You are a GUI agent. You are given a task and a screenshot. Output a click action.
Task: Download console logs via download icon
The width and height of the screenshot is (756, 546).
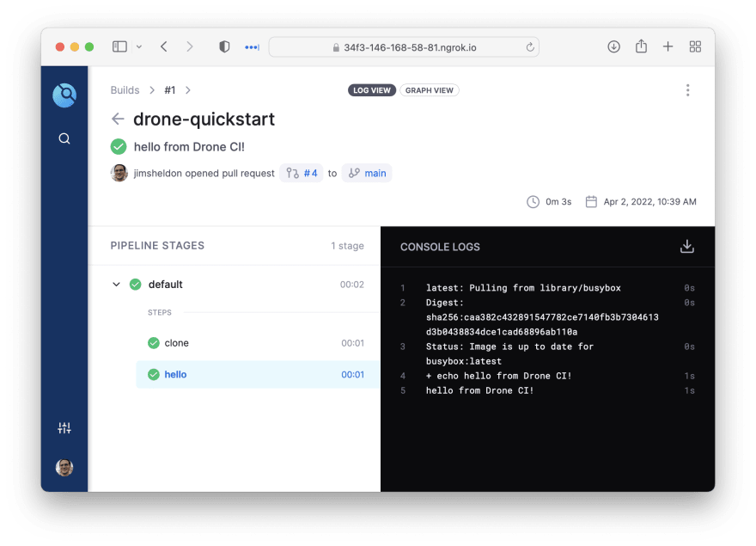(687, 246)
